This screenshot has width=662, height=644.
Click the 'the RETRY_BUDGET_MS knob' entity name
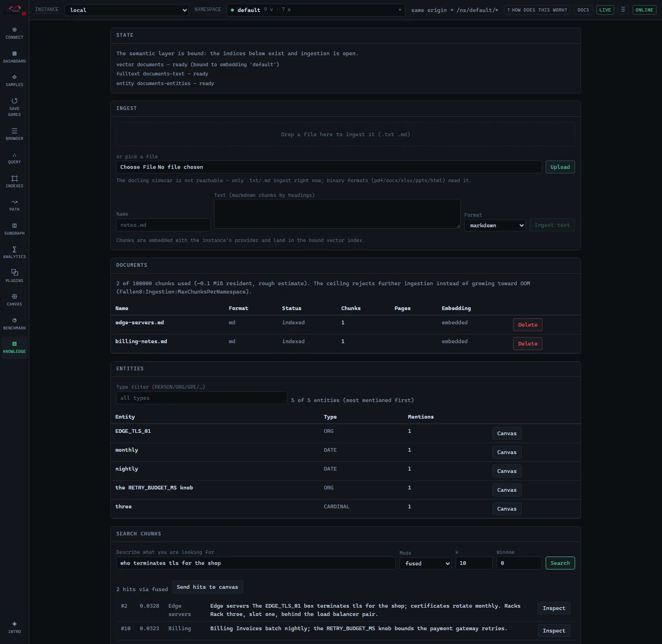tap(154, 488)
